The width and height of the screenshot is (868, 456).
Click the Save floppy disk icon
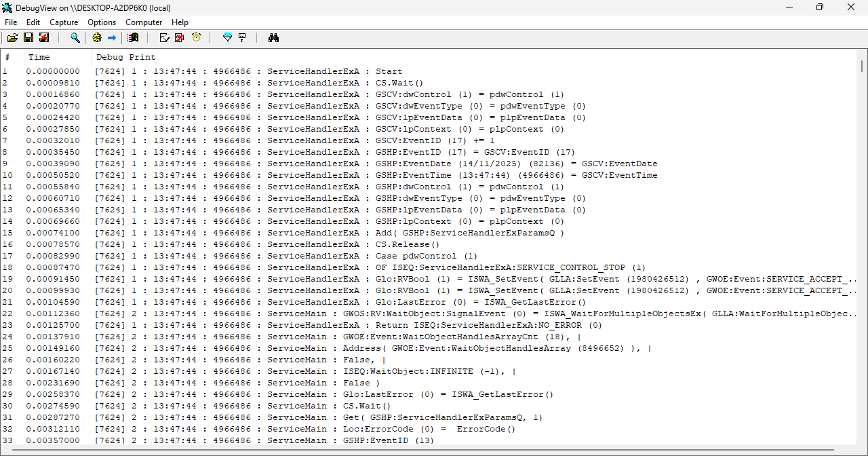[x=28, y=38]
